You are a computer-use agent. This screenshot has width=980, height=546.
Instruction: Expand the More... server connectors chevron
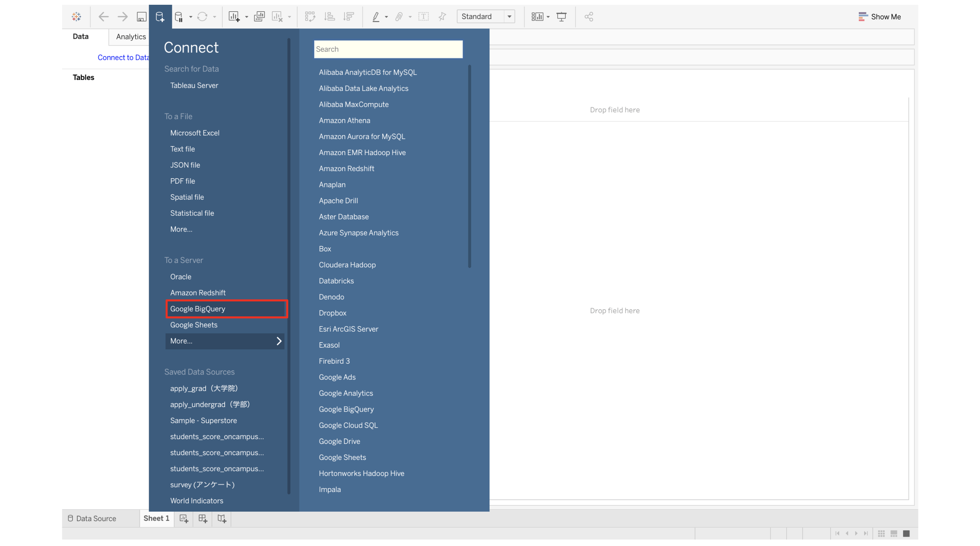279,341
